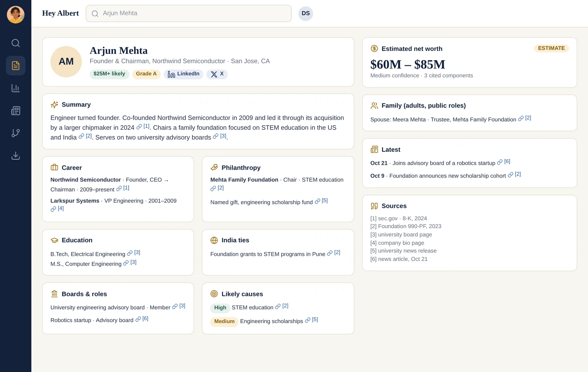Click the quote icon beside Sources
This screenshot has height=372, width=588.
pos(374,206)
